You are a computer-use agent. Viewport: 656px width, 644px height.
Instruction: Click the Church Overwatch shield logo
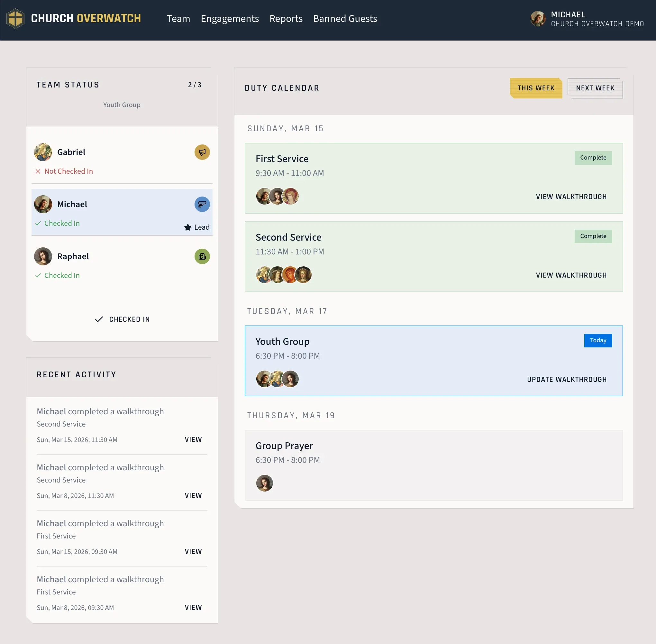(x=15, y=19)
